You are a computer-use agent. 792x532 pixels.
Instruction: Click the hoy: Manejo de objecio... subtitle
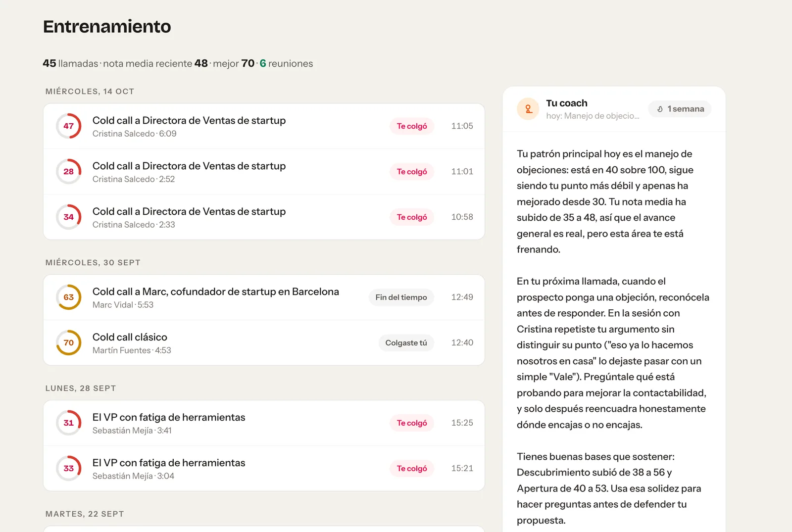(x=593, y=116)
